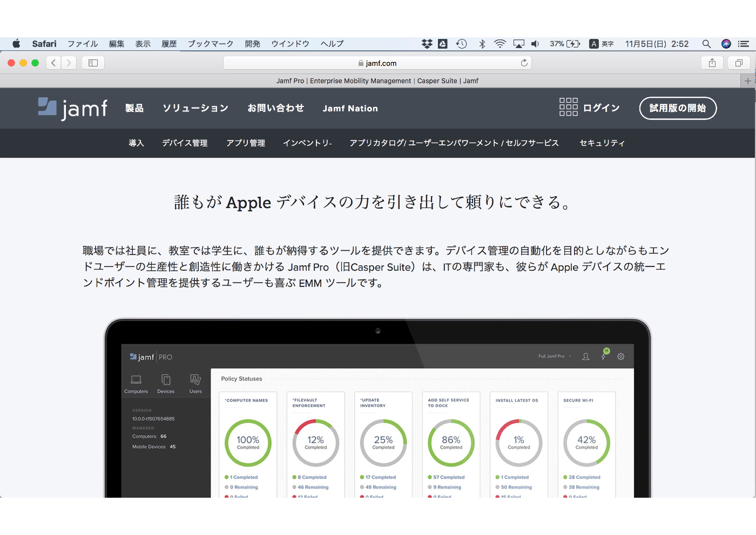Select the 導入 sub-navigation item

[x=137, y=143]
